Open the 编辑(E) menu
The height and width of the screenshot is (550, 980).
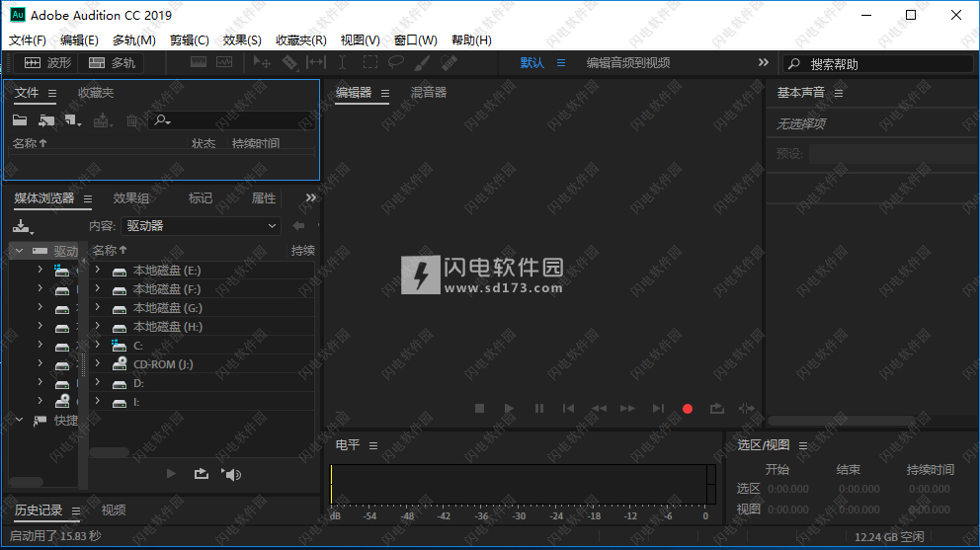[x=79, y=40]
